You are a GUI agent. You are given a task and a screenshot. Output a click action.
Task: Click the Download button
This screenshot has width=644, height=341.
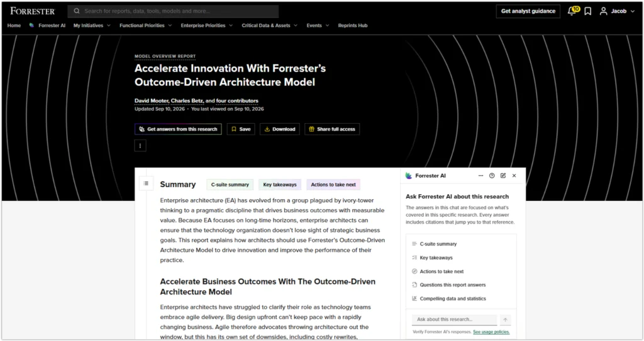click(x=280, y=129)
